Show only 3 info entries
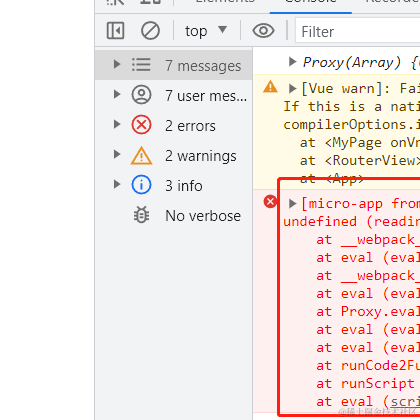The width and height of the screenshot is (420, 420). coord(174,186)
